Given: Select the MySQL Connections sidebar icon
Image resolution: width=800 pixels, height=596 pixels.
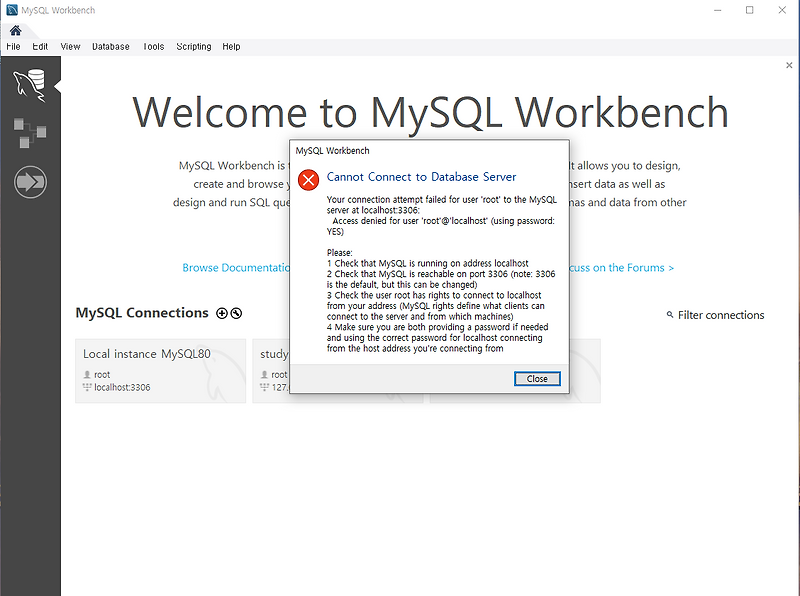Looking at the screenshot, I should tap(30, 83).
